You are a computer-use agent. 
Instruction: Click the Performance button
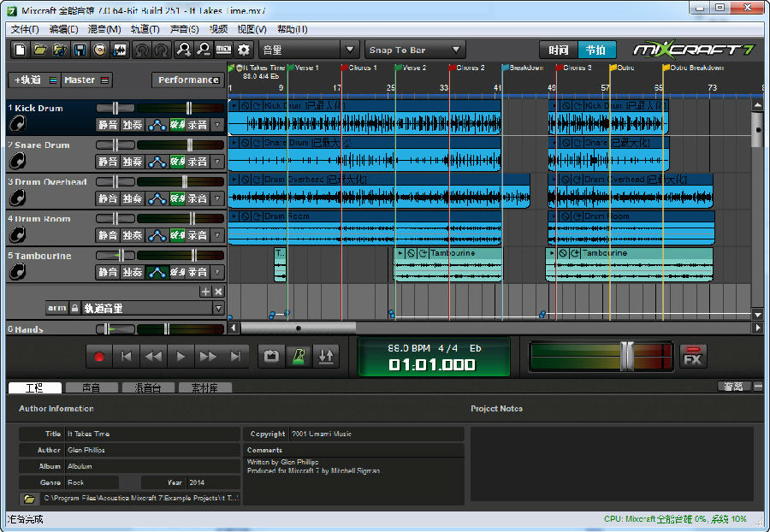pos(187,80)
